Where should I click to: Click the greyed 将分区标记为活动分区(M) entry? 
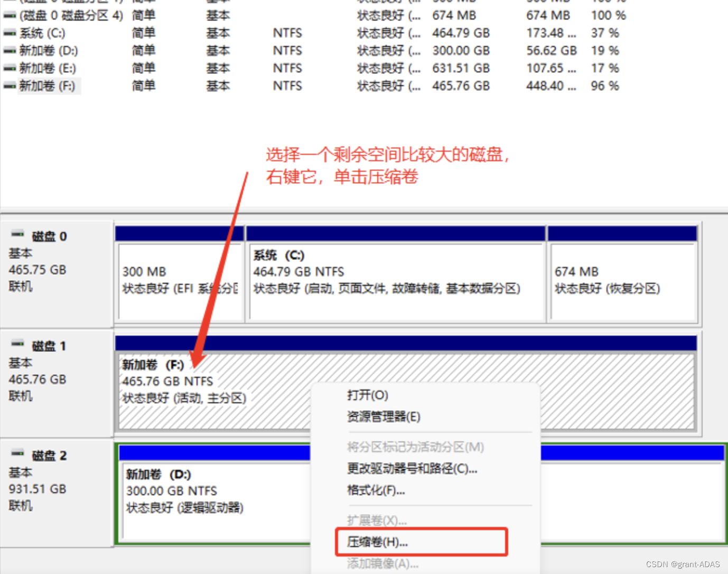point(415,447)
